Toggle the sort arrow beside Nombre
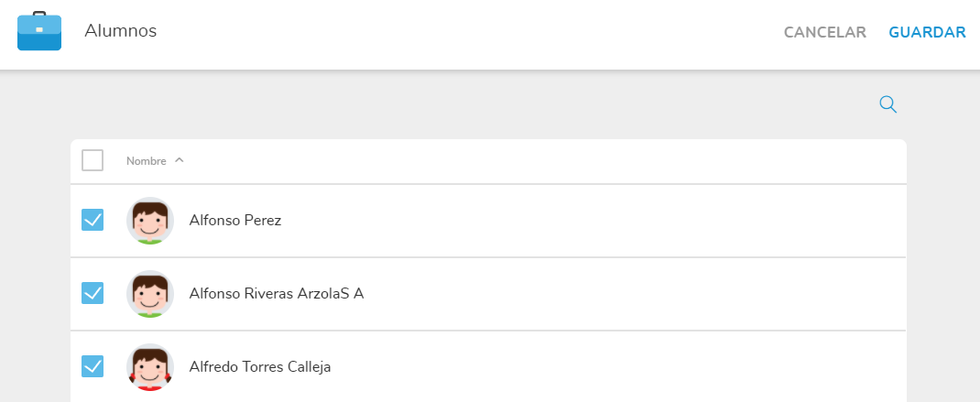 tap(180, 160)
